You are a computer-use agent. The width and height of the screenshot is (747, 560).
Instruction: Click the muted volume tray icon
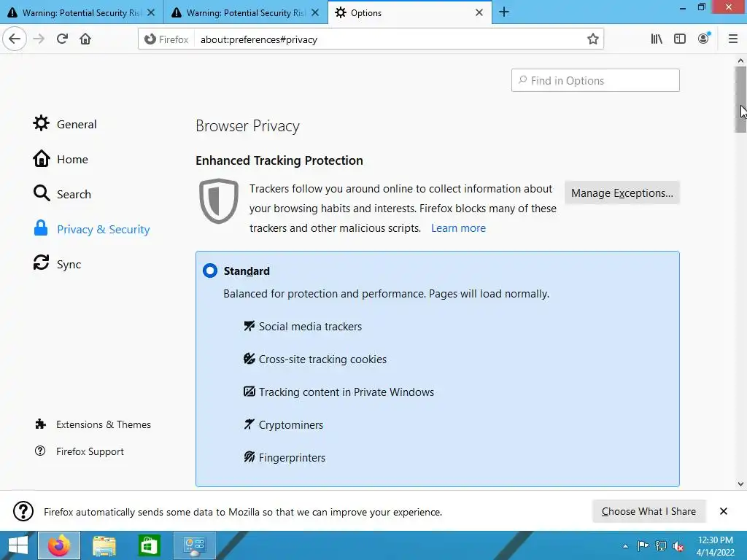(678, 546)
